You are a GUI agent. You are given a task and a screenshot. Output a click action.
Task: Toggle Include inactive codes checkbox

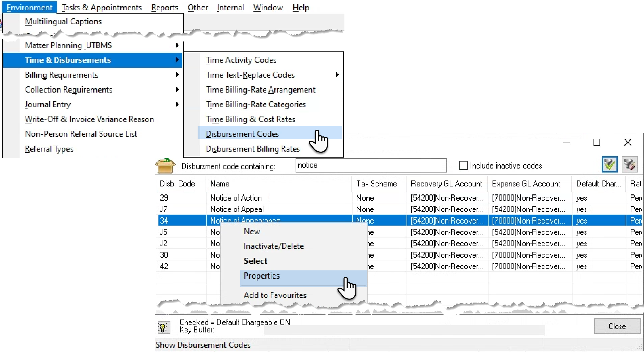(463, 165)
